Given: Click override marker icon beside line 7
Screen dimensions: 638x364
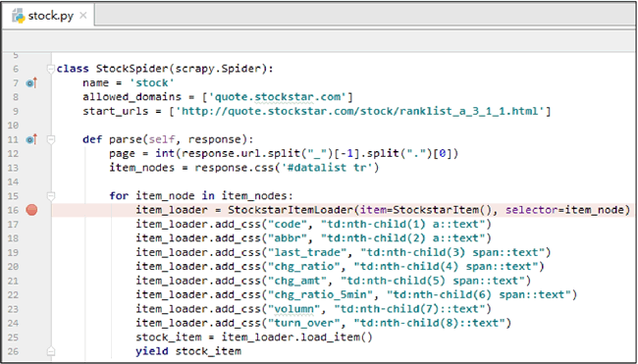Looking at the screenshot, I should click(31, 83).
